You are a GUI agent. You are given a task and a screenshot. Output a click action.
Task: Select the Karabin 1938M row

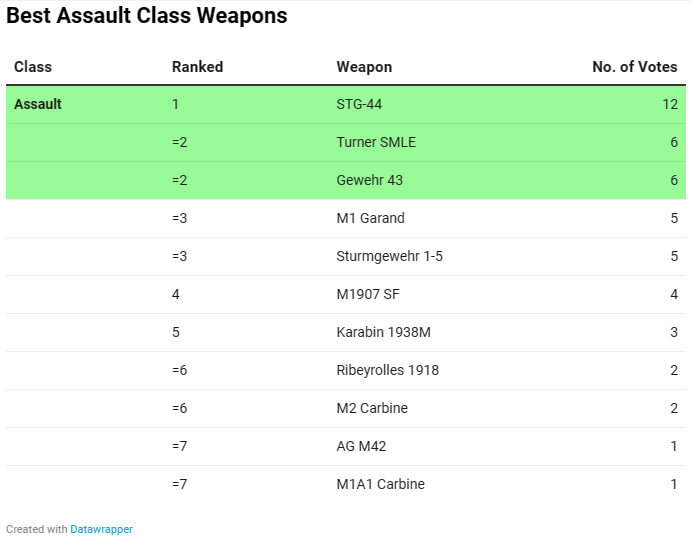(x=383, y=332)
